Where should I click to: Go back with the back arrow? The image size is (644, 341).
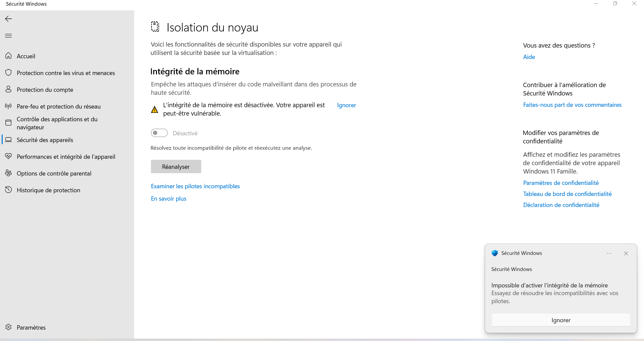[x=8, y=19]
